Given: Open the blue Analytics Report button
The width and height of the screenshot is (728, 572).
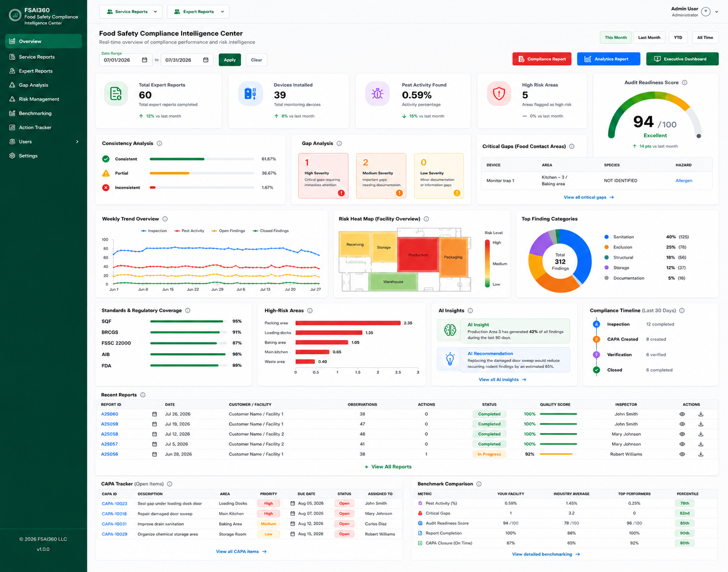Looking at the screenshot, I should 608,59.
